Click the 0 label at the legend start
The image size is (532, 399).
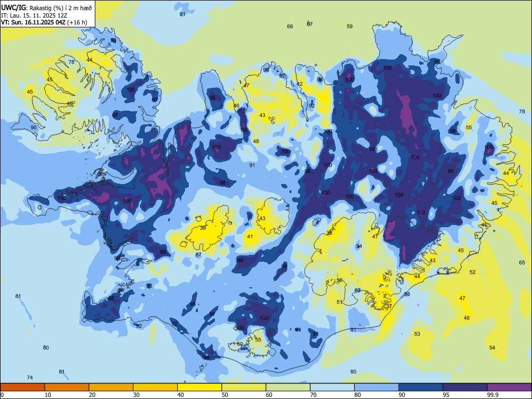(2, 395)
